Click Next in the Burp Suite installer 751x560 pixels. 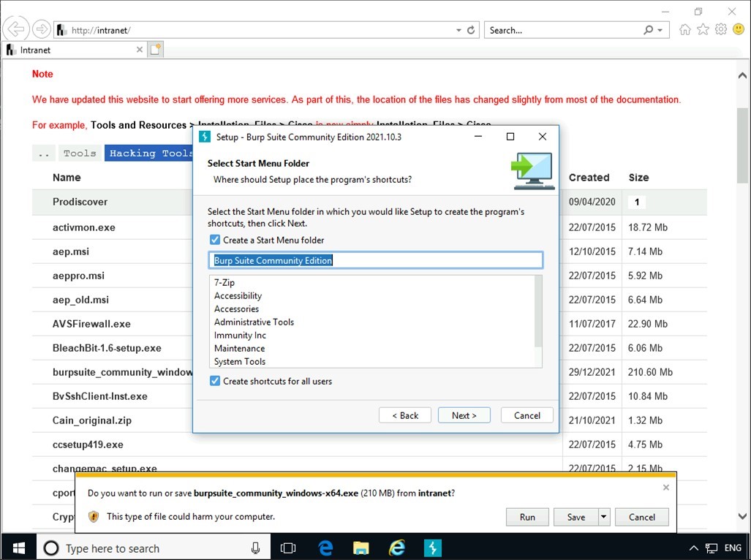[x=464, y=415]
